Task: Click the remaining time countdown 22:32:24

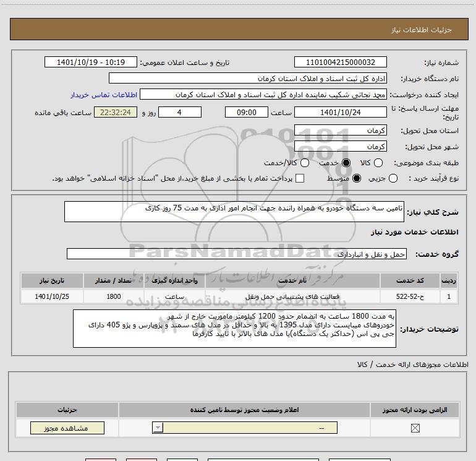Action: (116, 112)
